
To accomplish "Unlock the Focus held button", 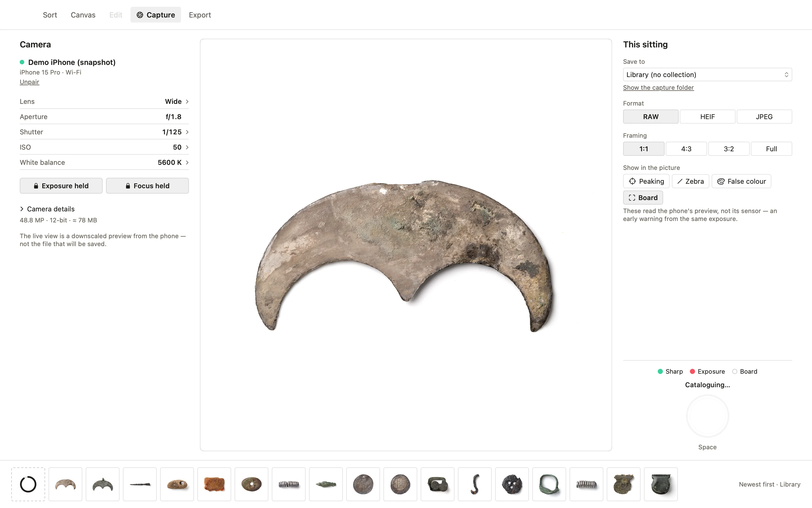I will coord(147,186).
